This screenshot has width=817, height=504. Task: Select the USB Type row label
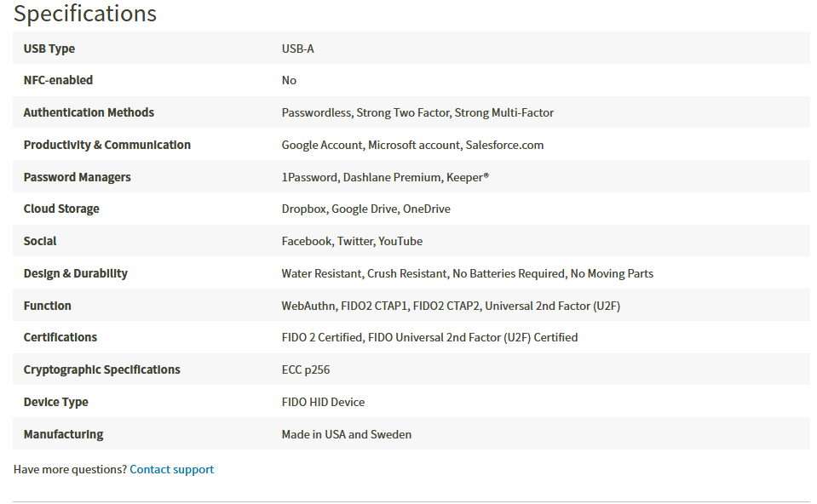point(49,49)
